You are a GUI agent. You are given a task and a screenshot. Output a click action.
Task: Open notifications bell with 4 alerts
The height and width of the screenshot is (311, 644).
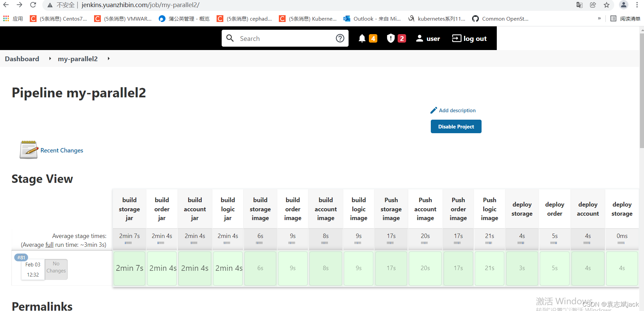tap(368, 38)
